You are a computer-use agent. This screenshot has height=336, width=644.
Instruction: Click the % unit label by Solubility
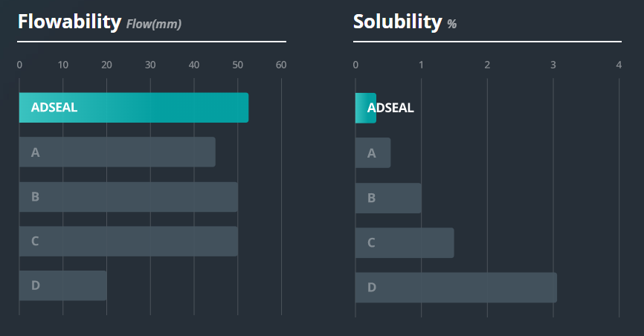click(x=451, y=25)
